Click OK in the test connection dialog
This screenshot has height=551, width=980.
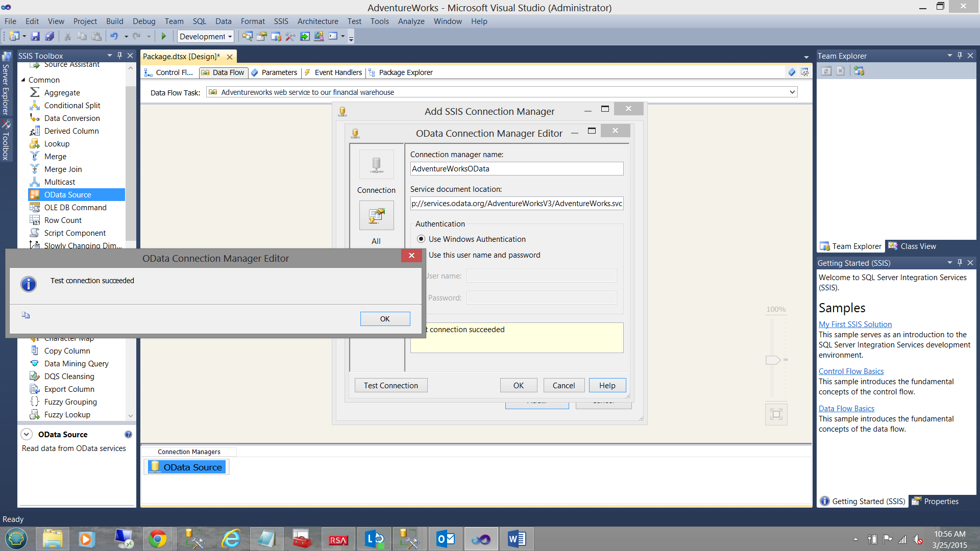385,319
